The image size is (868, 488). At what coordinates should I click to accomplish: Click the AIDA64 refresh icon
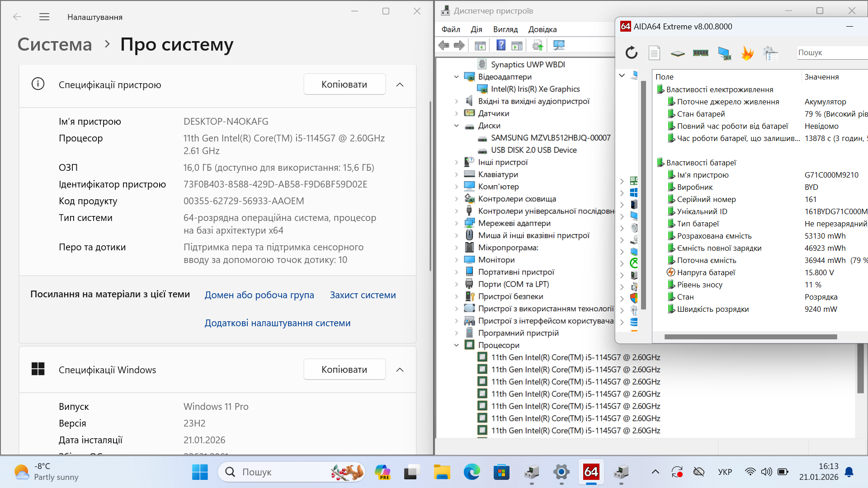point(632,53)
